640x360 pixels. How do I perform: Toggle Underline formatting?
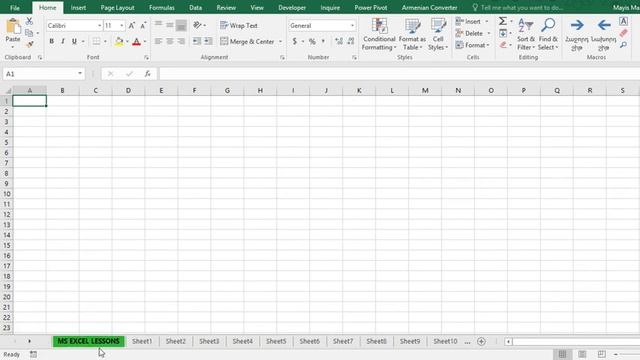pyautogui.click(x=74, y=41)
